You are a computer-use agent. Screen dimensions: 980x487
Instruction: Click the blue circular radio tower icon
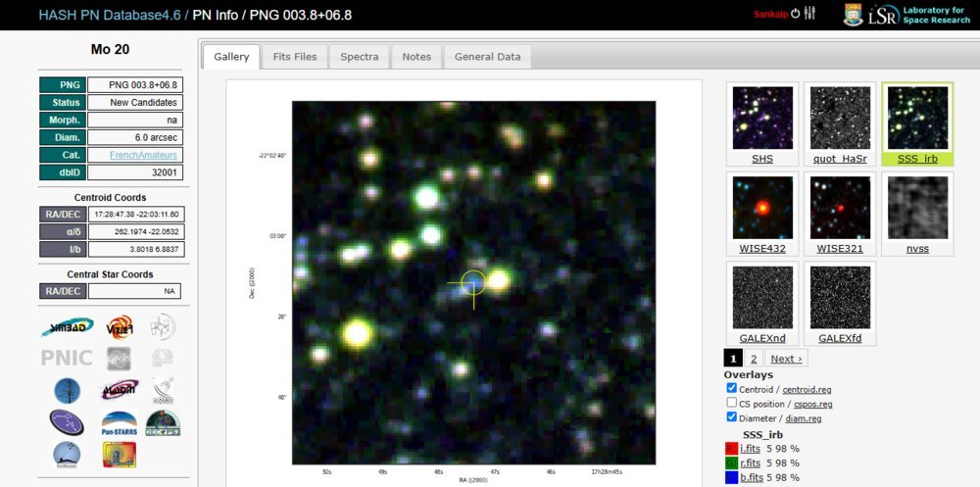[67, 391]
